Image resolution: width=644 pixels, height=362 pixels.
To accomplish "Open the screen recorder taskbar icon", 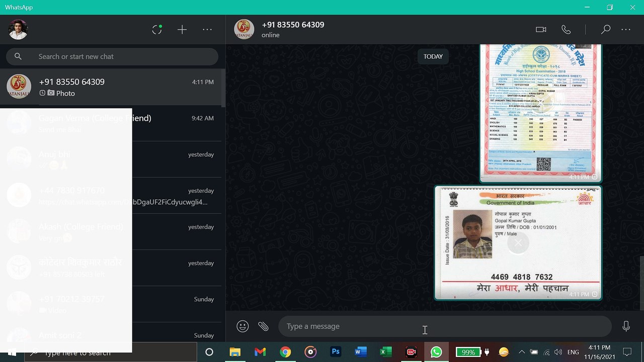I will pos(411,352).
